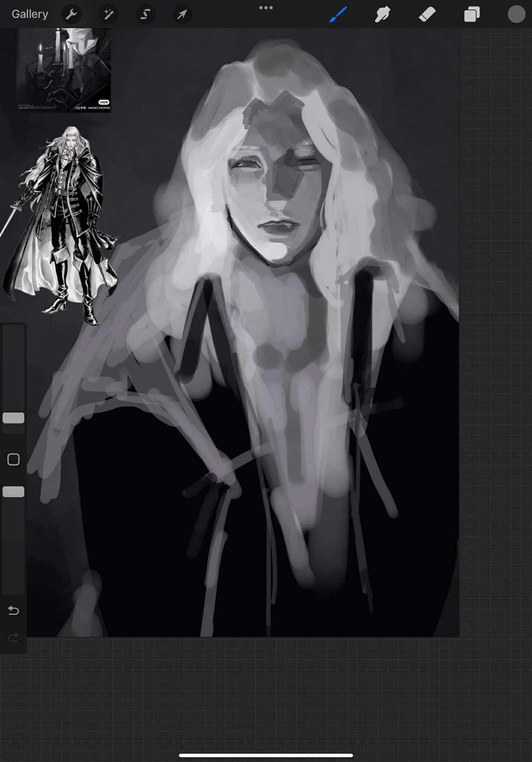Open the Layers panel
Viewport: 532px width, 762px height.
click(472, 14)
